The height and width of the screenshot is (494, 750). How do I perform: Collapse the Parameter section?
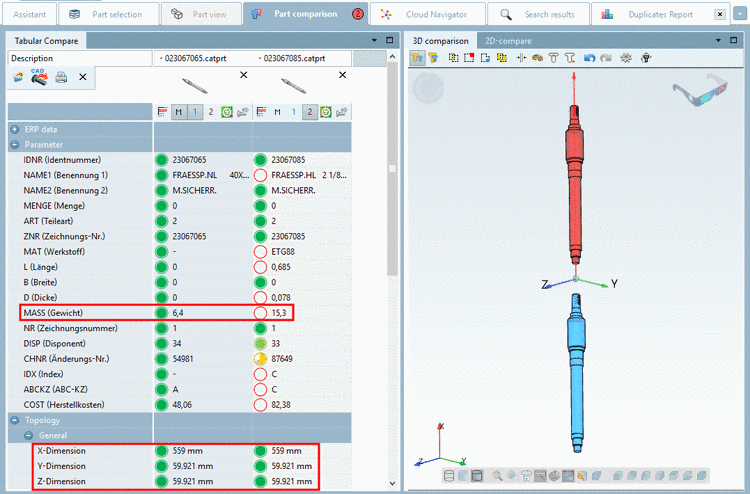pos(15,144)
